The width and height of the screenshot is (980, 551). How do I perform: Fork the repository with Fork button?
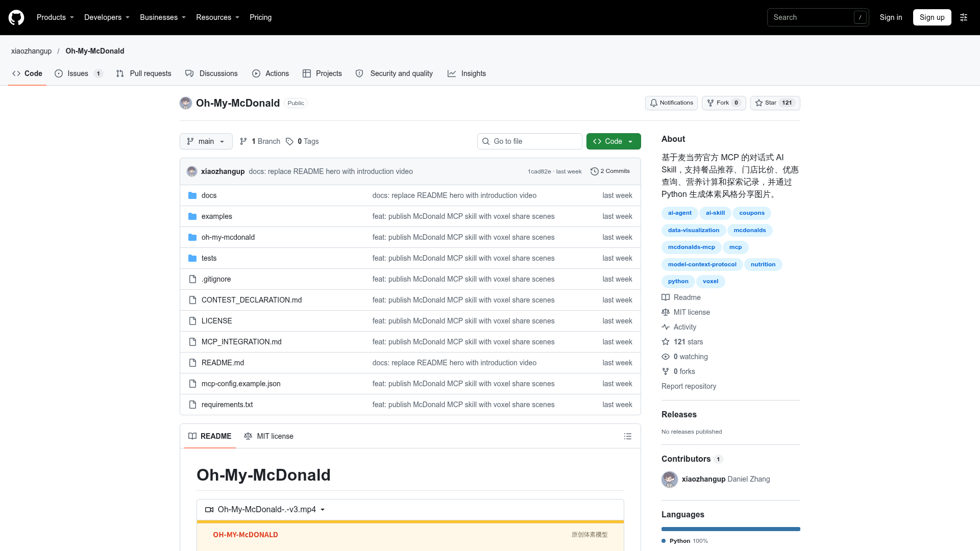(x=724, y=103)
